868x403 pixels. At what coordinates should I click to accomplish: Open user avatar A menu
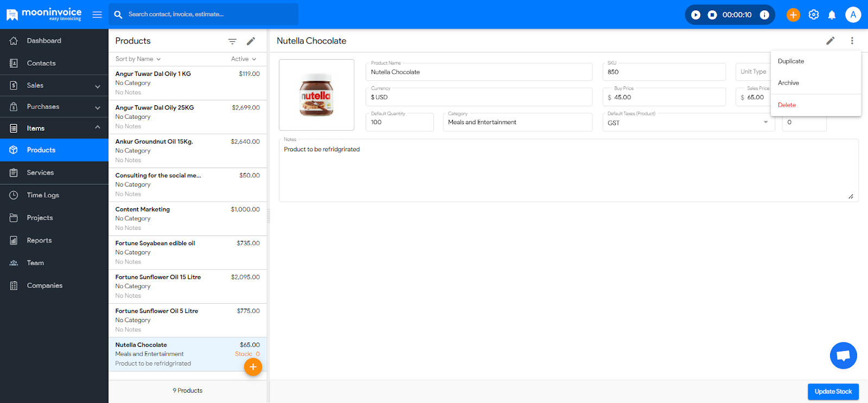coord(853,15)
